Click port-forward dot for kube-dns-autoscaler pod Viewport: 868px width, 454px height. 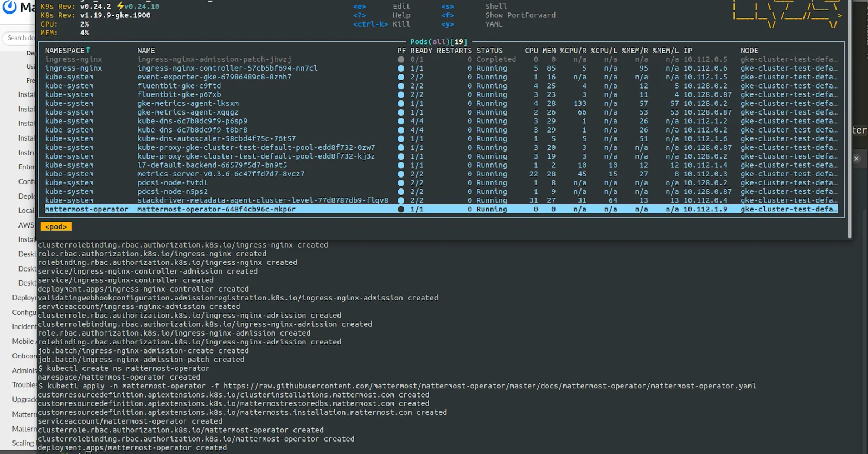401,139
